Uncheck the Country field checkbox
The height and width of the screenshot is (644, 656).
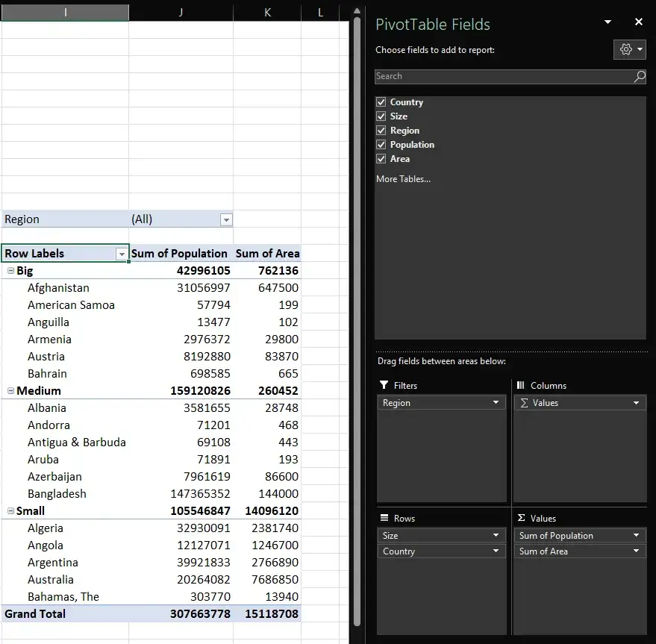pos(381,102)
